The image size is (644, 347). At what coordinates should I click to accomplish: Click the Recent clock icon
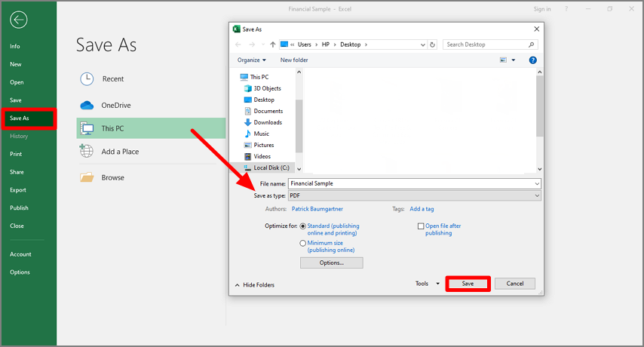click(x=87, y=79)
